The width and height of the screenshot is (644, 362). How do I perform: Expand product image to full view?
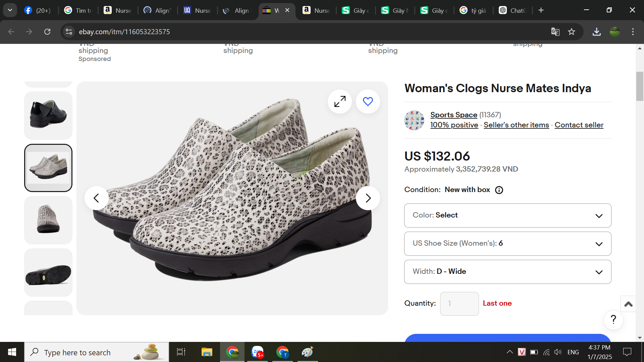coord(340,102)
